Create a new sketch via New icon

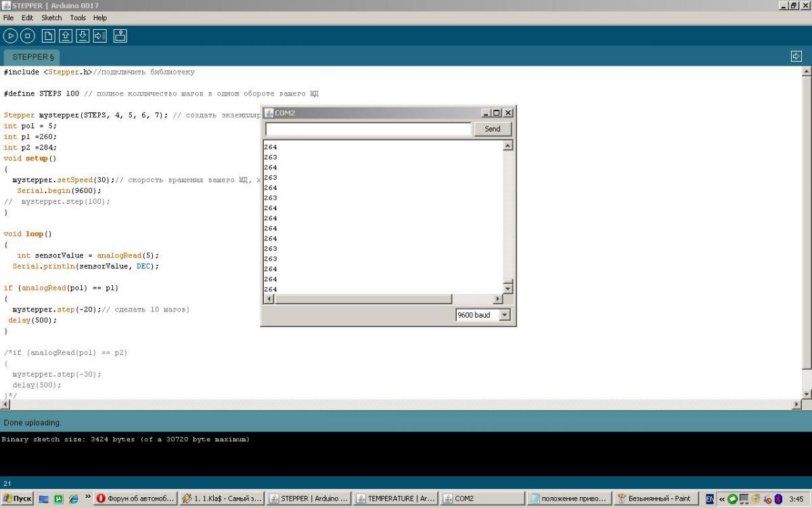pyautogui.click(x=49, y=36)
